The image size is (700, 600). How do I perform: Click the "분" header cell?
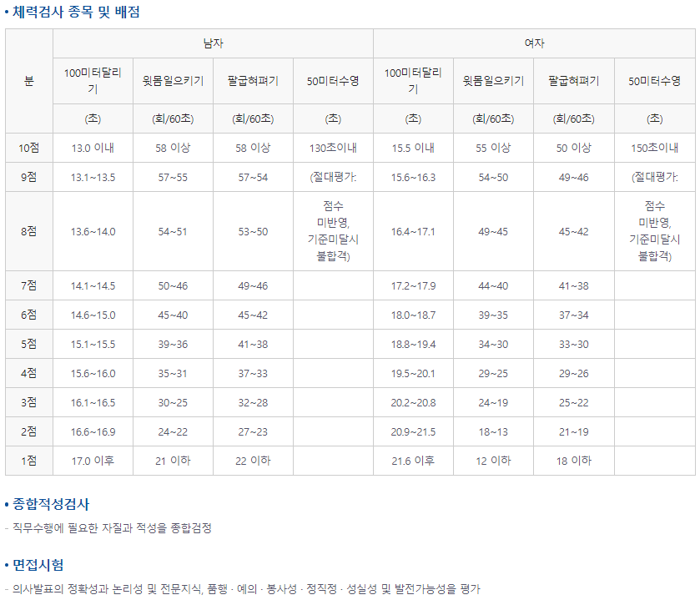tap(29, 81)
